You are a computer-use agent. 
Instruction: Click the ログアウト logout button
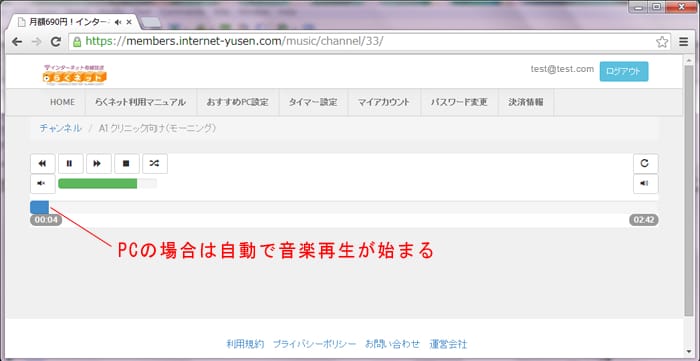(624, 71)
